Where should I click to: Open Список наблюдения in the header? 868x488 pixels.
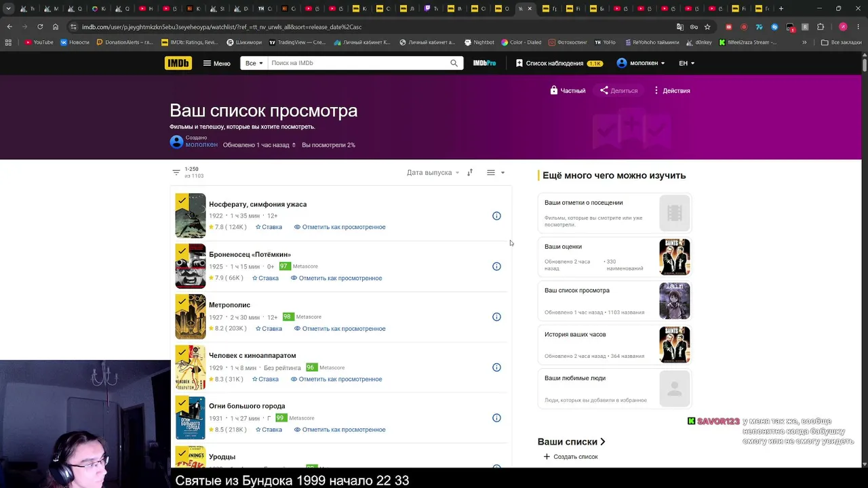point(559,63)
